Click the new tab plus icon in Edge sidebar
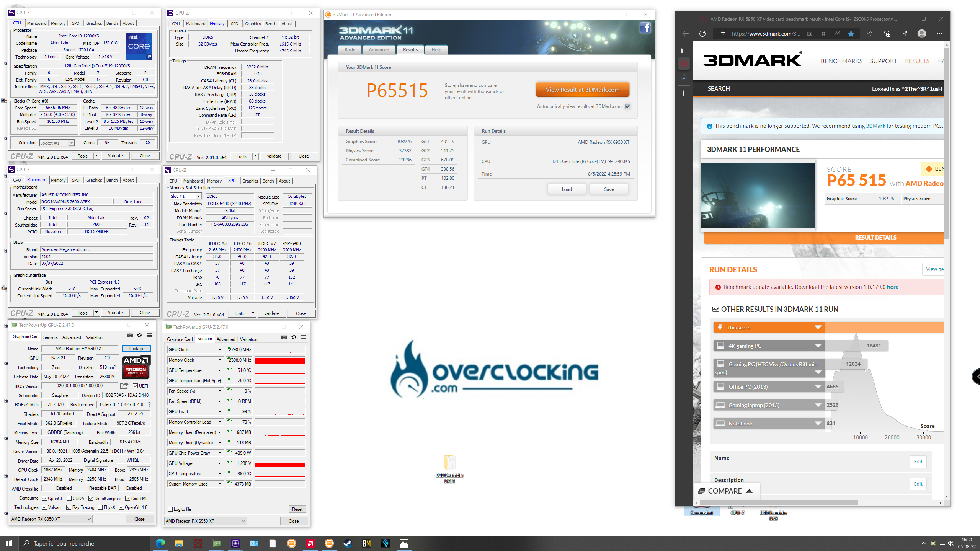Viewport: 980px width, 551px height. point(684,93)
